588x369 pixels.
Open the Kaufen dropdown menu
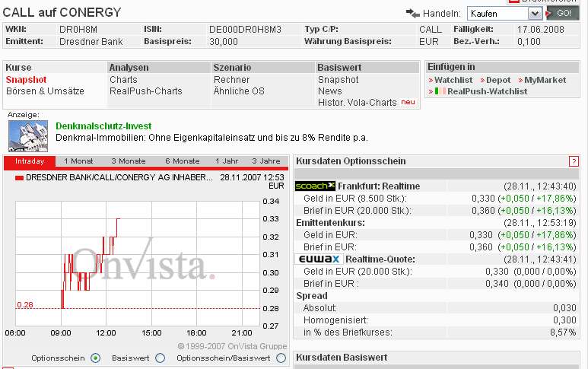coord(504,14)
